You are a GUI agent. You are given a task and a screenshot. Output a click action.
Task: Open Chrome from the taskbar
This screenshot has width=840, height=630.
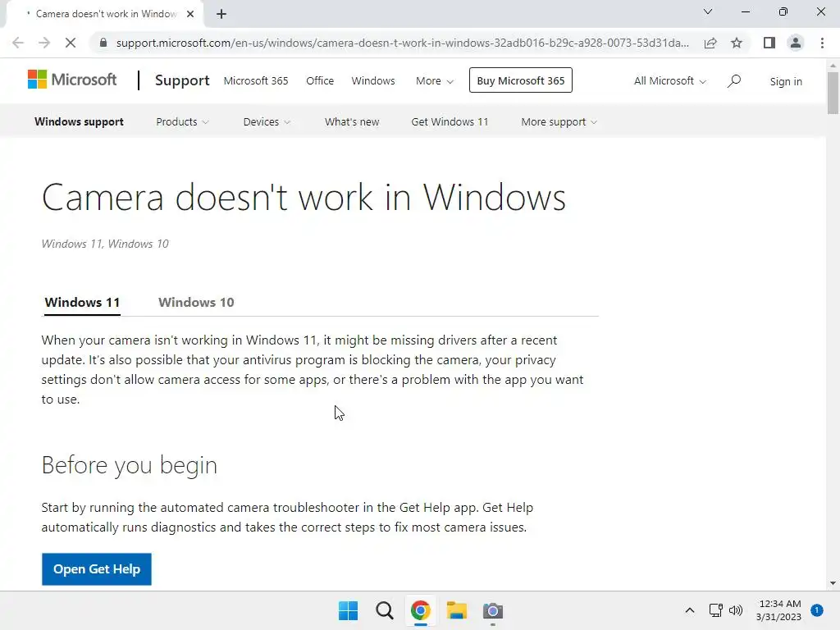421,610
